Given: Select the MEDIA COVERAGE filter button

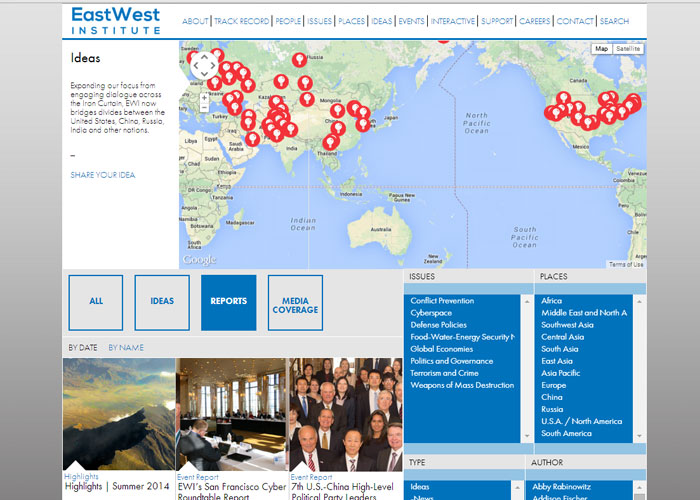Looking at the screenshot, I should click(295, 303).
